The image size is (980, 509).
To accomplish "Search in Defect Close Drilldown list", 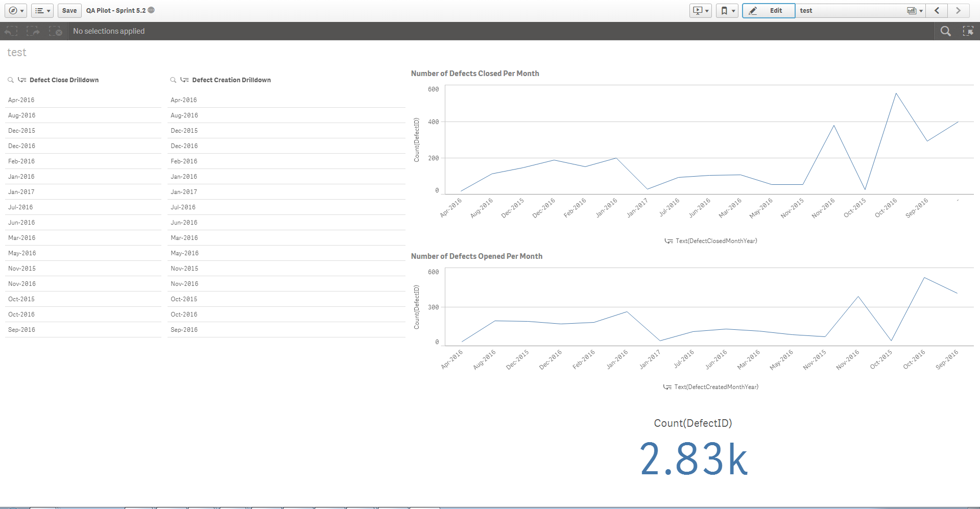I will (11, 80).
